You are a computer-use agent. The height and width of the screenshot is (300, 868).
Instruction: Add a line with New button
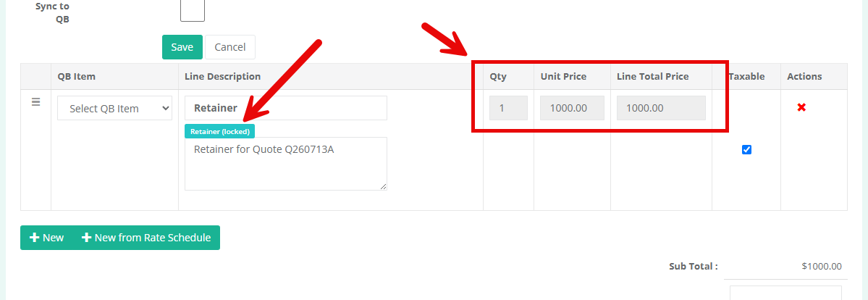[x=46, y=238]
